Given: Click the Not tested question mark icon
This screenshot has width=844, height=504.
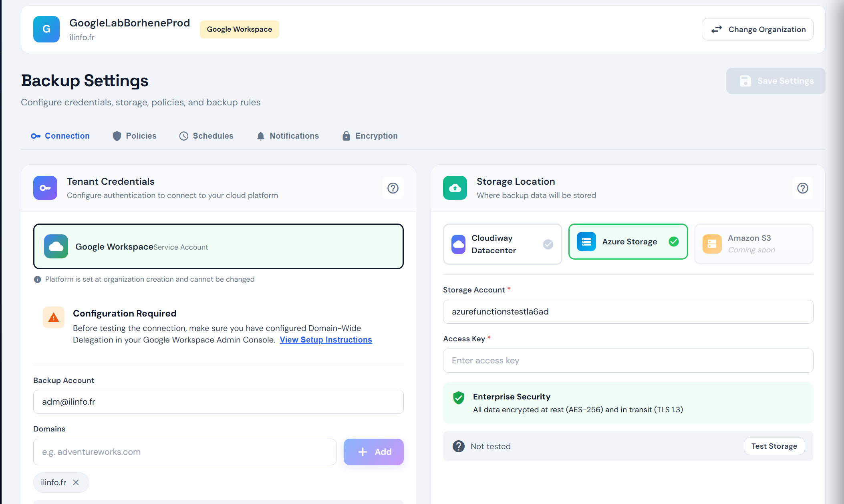Looking at the screenshot, I should pyautogui.click(x=458, y=446).
